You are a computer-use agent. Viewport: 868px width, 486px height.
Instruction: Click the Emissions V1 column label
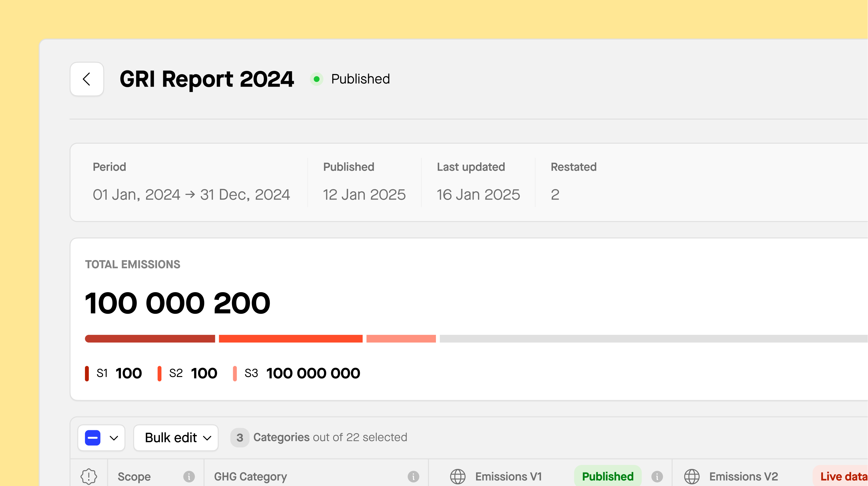click(x=508, y=476)
